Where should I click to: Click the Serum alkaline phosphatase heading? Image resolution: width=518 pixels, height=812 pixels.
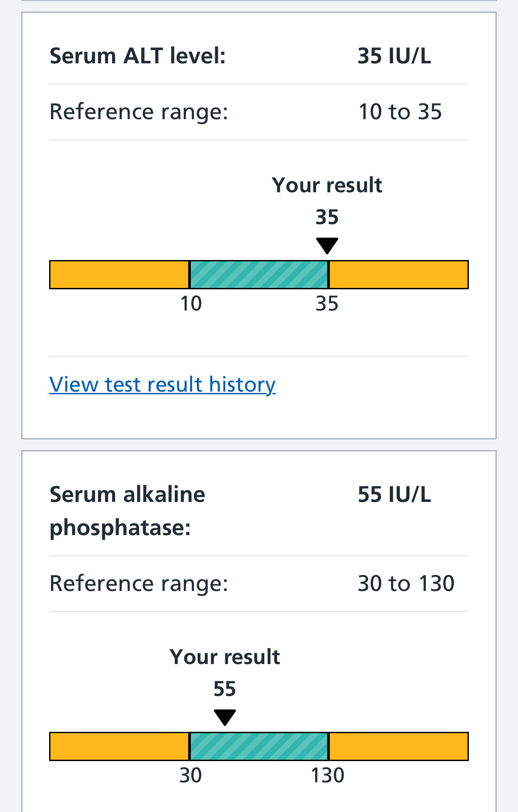click(x=128, y=511)
